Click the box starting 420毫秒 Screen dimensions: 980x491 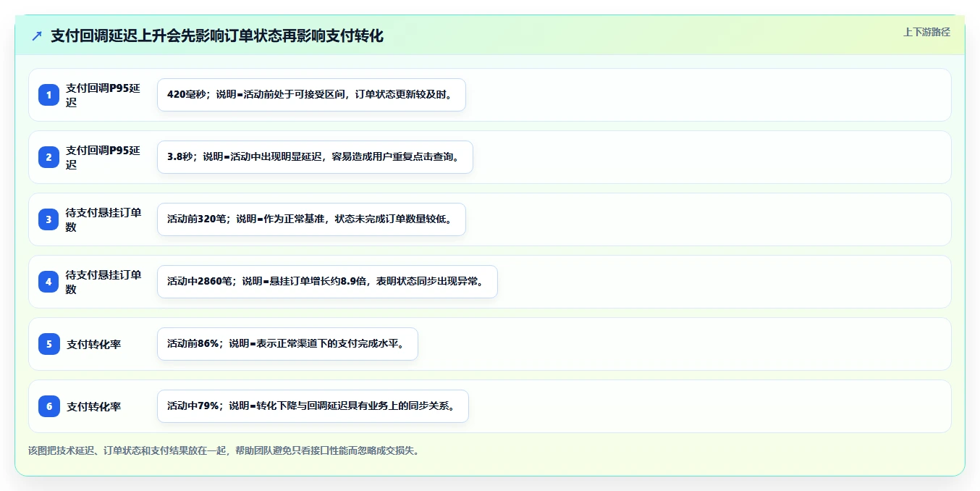[311, 95]
